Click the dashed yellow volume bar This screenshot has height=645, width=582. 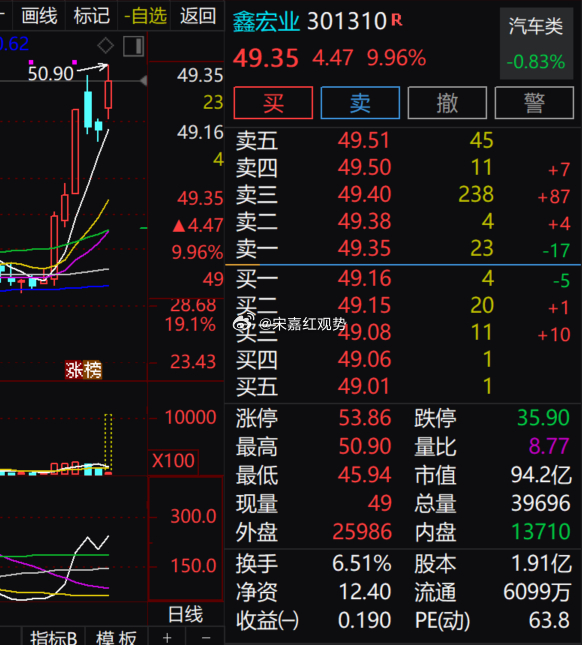point(108,444)
